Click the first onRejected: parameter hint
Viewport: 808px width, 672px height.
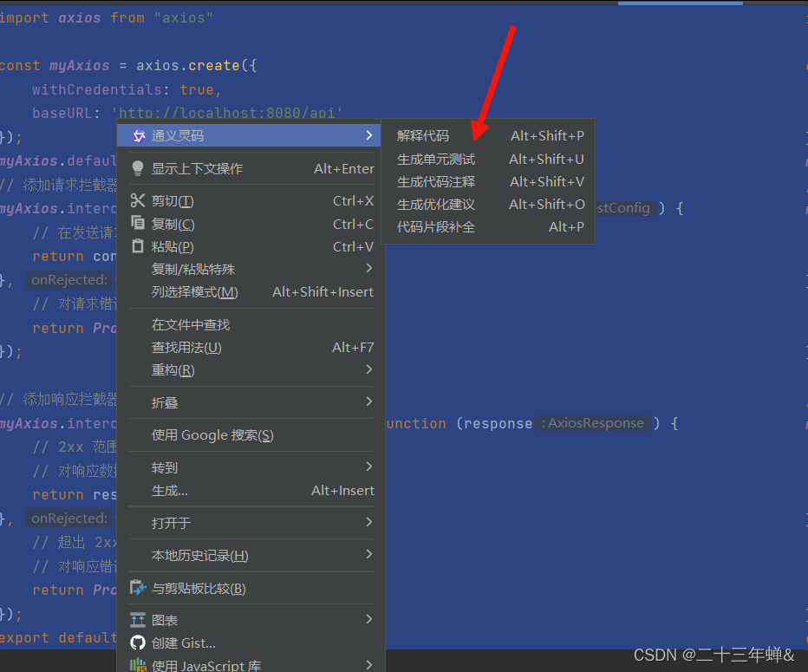69,280
